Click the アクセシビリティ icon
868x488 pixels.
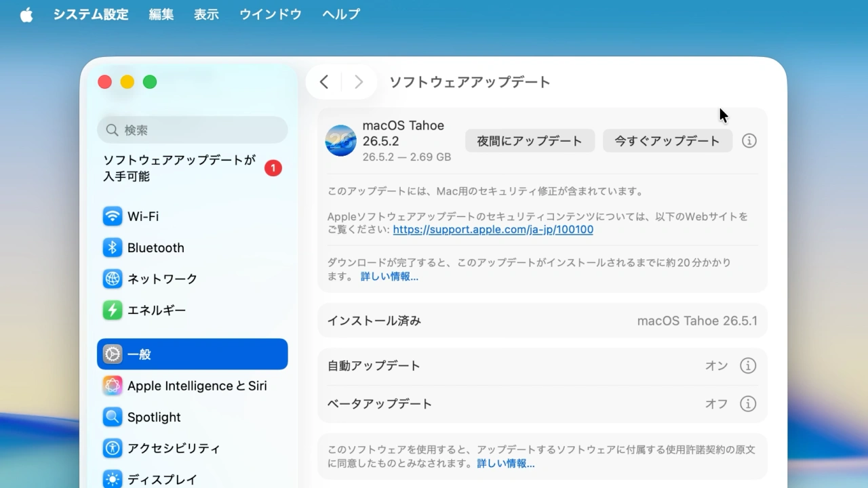(x=113, y=448)
